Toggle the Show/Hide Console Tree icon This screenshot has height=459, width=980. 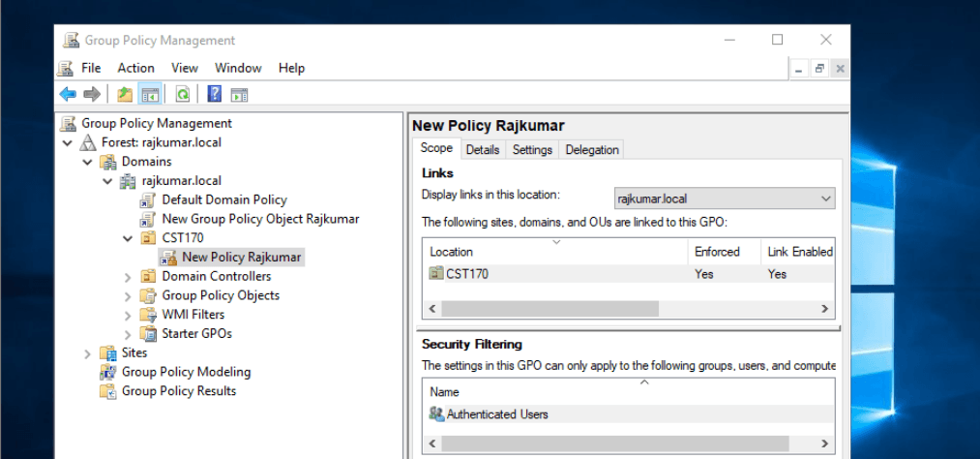[150, 95]
